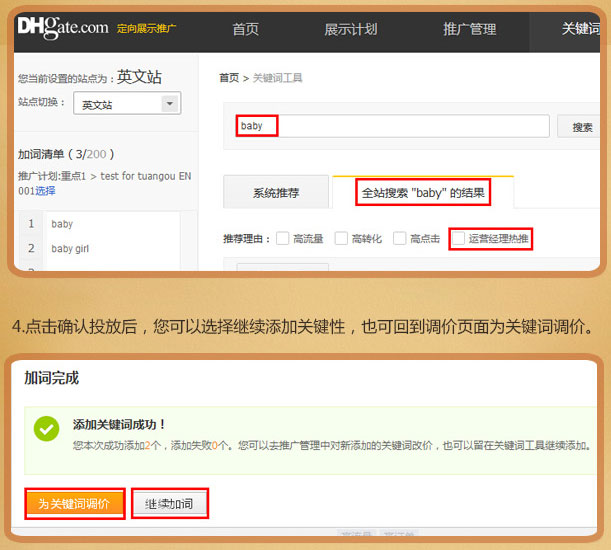Click the 选择 link under 推广计划
Screen dimensions: 611x550
coord(45,190)
